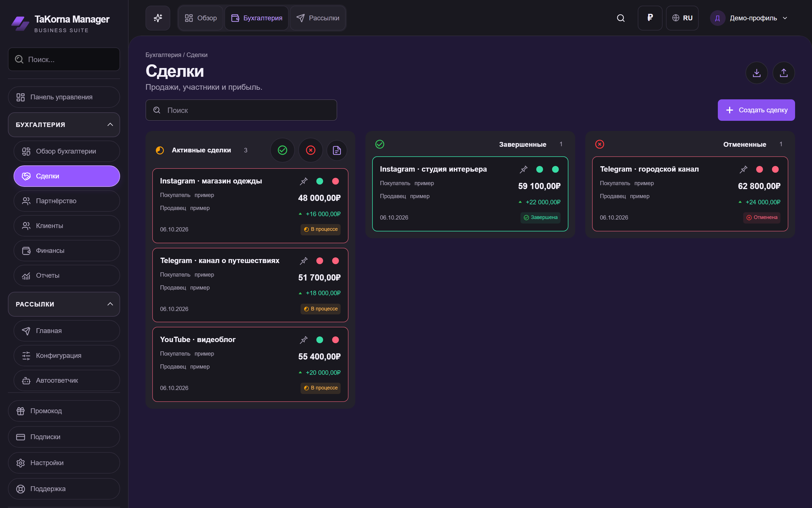
Task: Open Отчеты in the sidebar
Action: coord(67,275)
